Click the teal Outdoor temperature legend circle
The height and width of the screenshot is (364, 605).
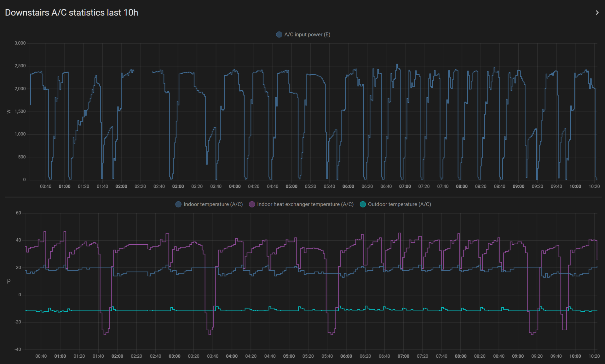tap(363, 204)
